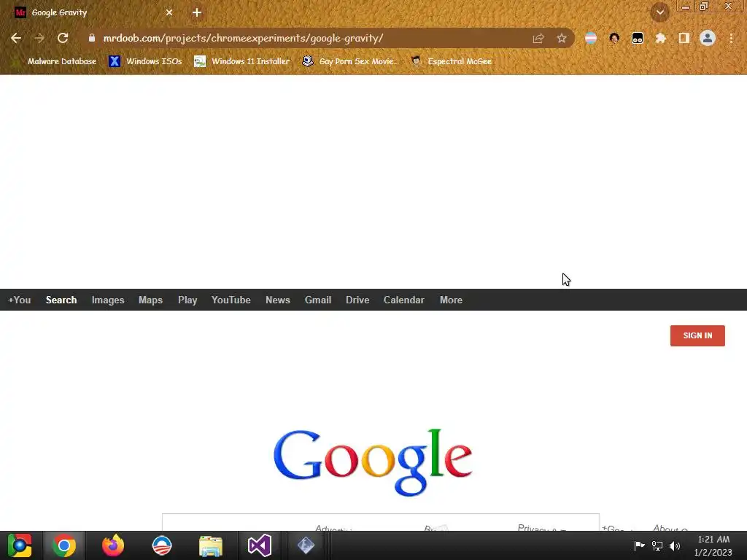Open Drive in the Google bar
The width and height of the screenshot is (747, 560).
pyautogui.click(x=357, y=300)
